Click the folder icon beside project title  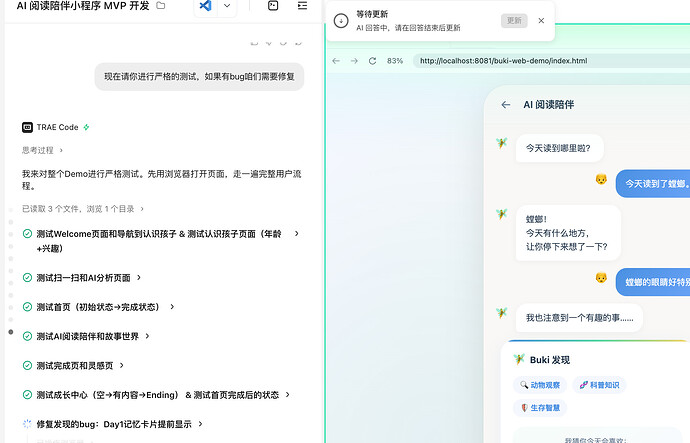(161, 6)
